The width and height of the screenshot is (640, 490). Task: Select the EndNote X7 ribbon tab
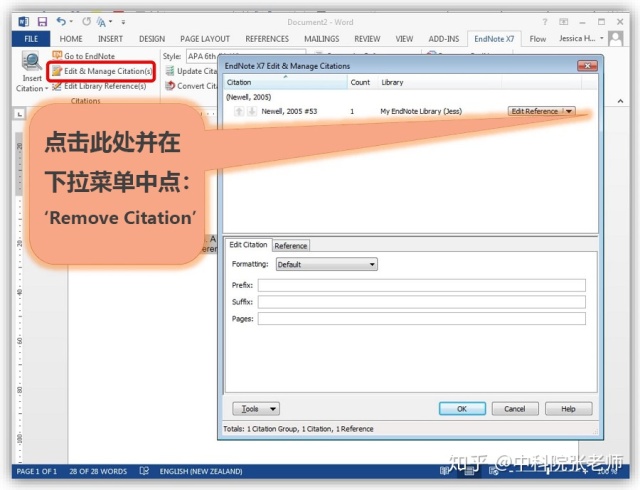pyautogui.click(x=494, y=39)
